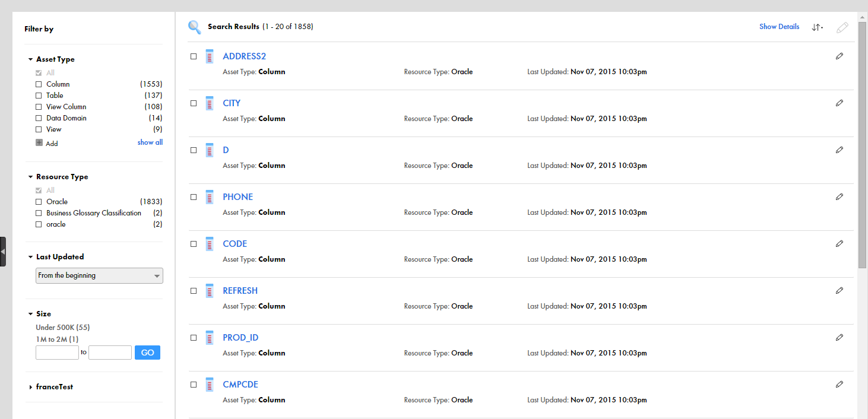The width and height of the screenshot is (868, 419).
Task: Select the CODE result checkbox
Action: 194,244
